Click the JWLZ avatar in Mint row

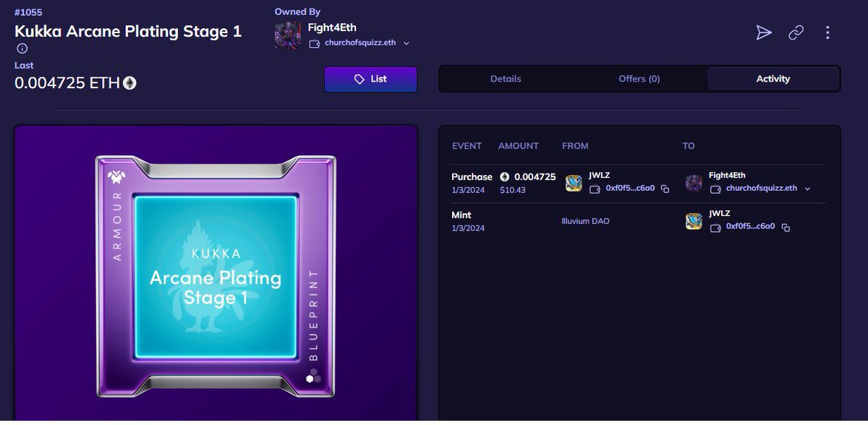[694, 221]
